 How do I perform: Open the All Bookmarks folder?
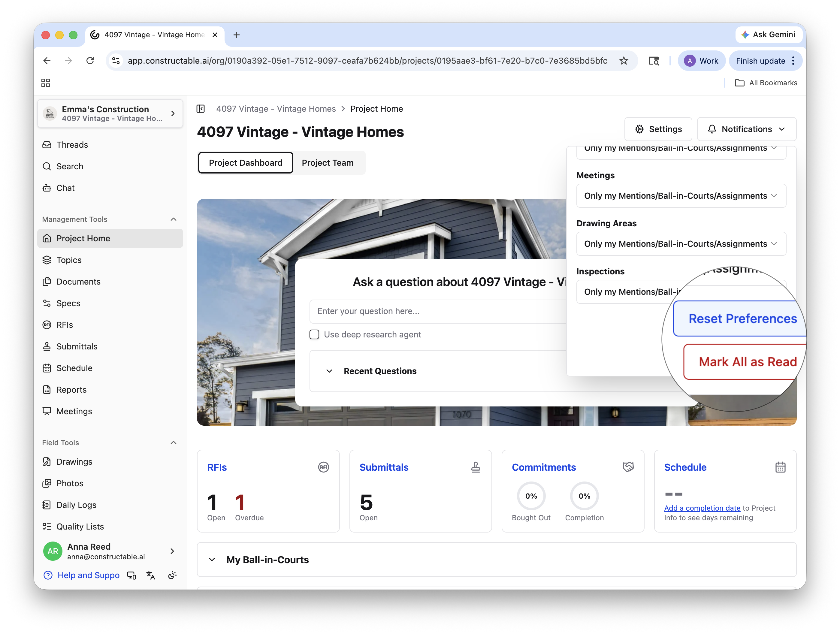[766, 83]
